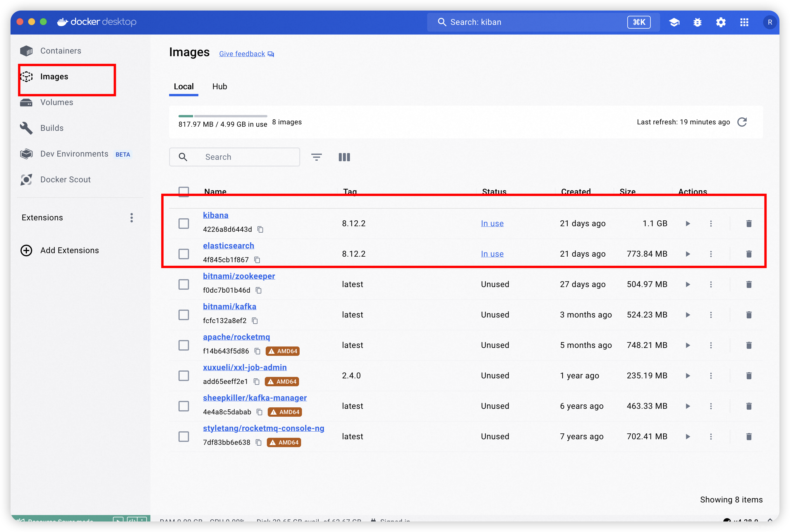Image resolution: width=790 pixels, height=532 pixels.
Task: Delete the kibana image
Action: click(749, 224)
